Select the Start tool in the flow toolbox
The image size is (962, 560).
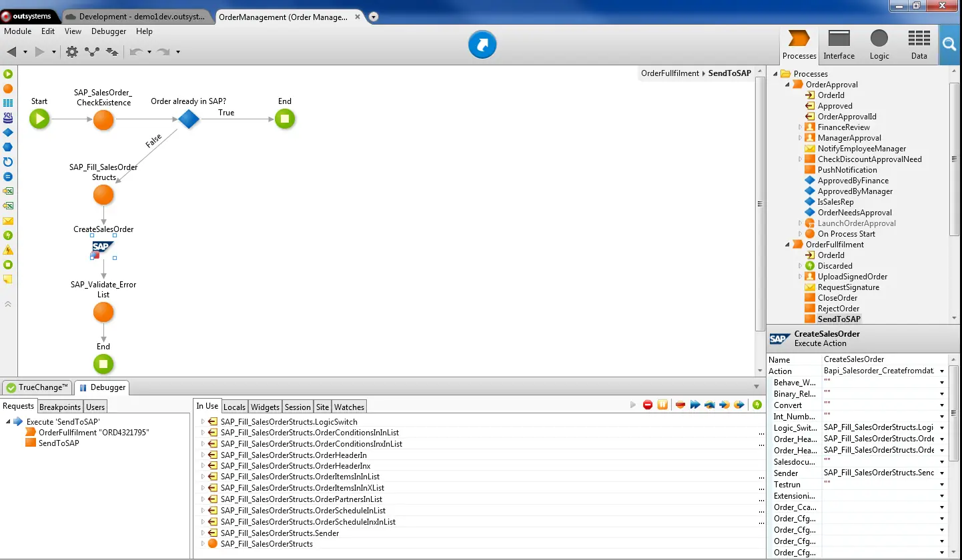coord(8,74)
